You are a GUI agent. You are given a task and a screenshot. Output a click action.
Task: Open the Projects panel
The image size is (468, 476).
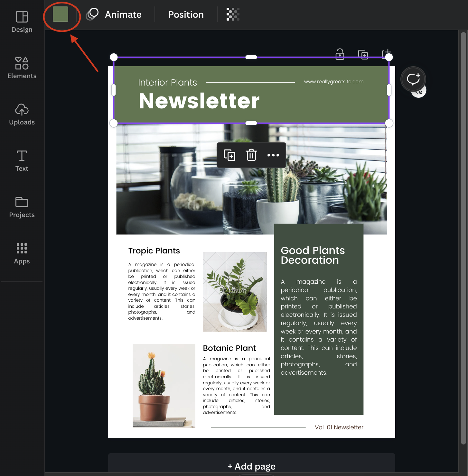point(22,207)
